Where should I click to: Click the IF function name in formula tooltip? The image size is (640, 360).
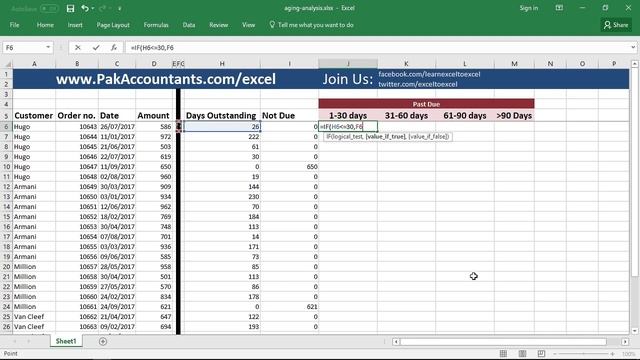329,137
